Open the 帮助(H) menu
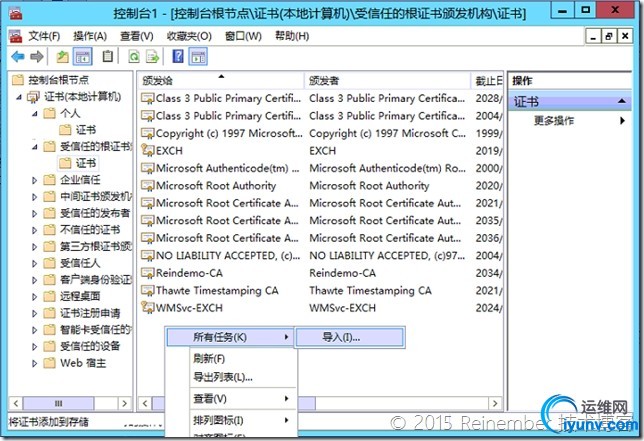Screen dimensions: 644x441 (292, 36)
